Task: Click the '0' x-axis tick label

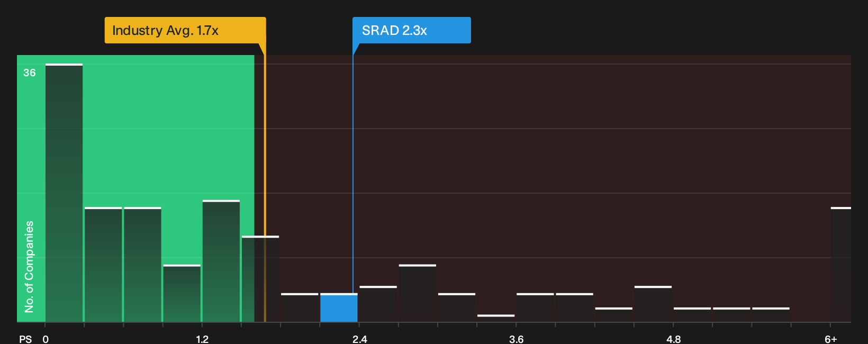Action: point(46,339)
